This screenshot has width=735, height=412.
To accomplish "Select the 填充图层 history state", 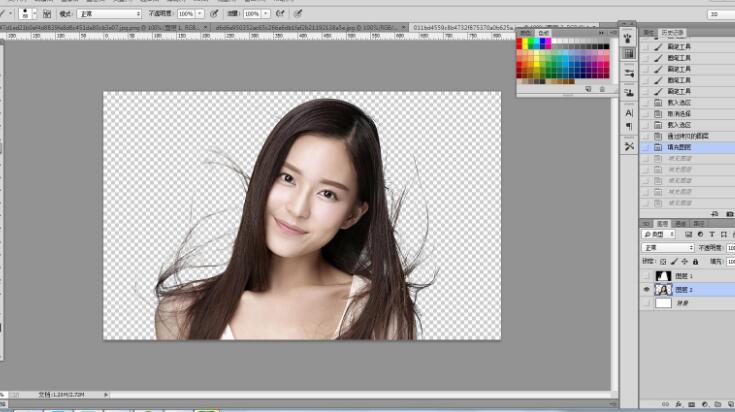I will coord(687,147).
